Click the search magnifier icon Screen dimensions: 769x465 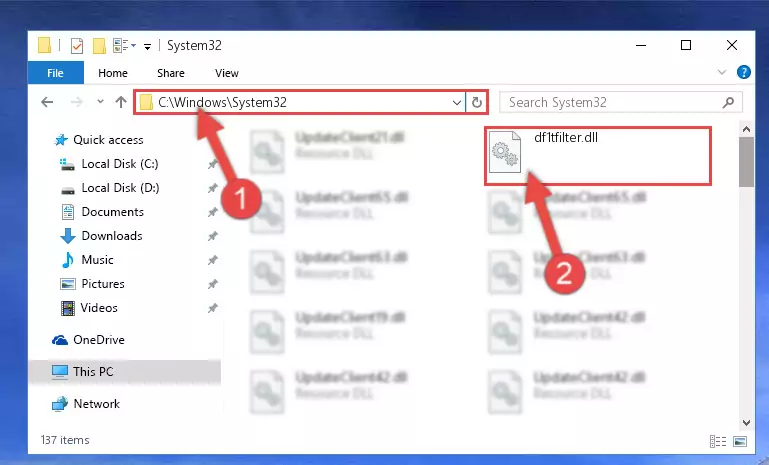click(728, 102)
